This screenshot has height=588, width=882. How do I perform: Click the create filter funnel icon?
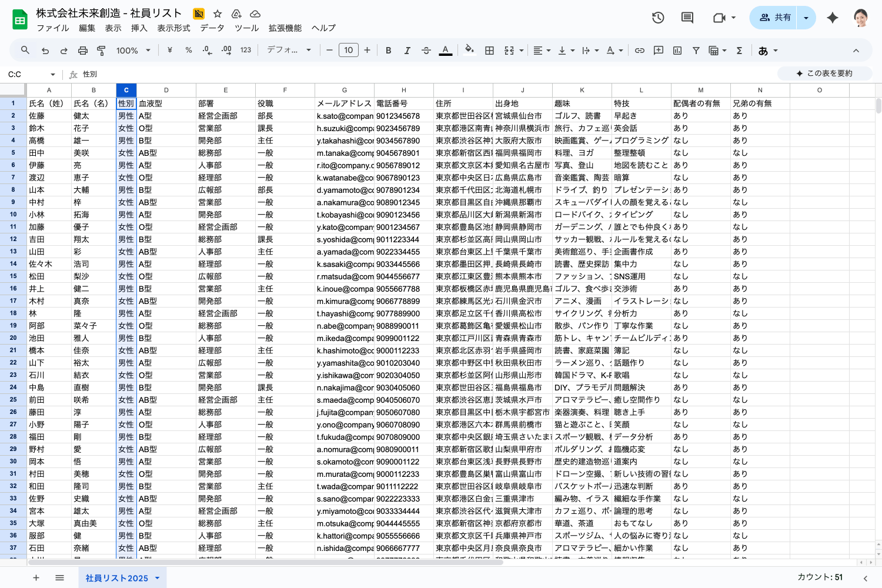696,51
